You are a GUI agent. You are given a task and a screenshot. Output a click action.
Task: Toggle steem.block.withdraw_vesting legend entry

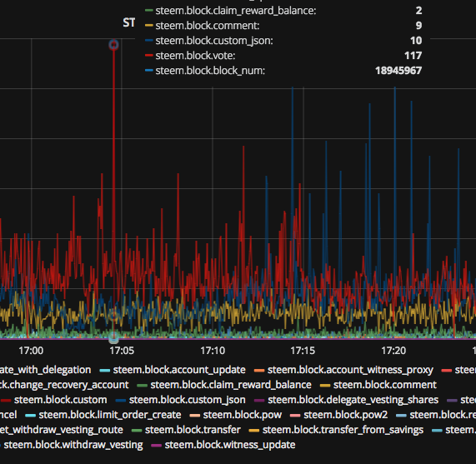coord(73,445)
